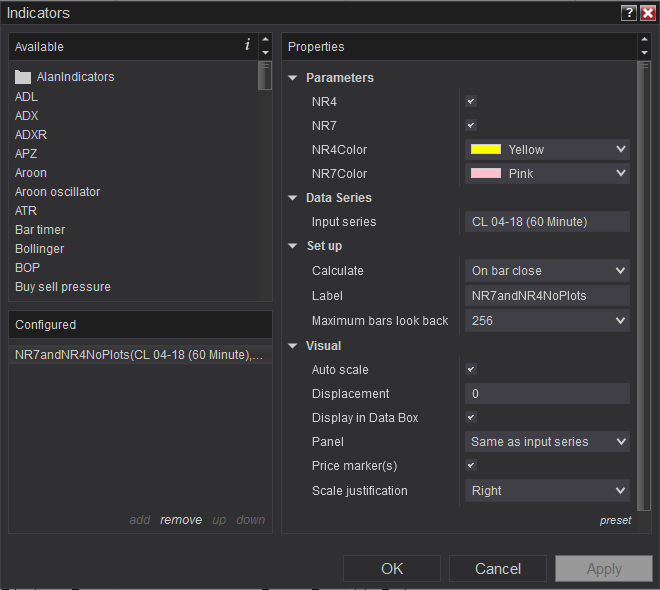
Task: Collapse the Parameters section
Action: (293, 78)
